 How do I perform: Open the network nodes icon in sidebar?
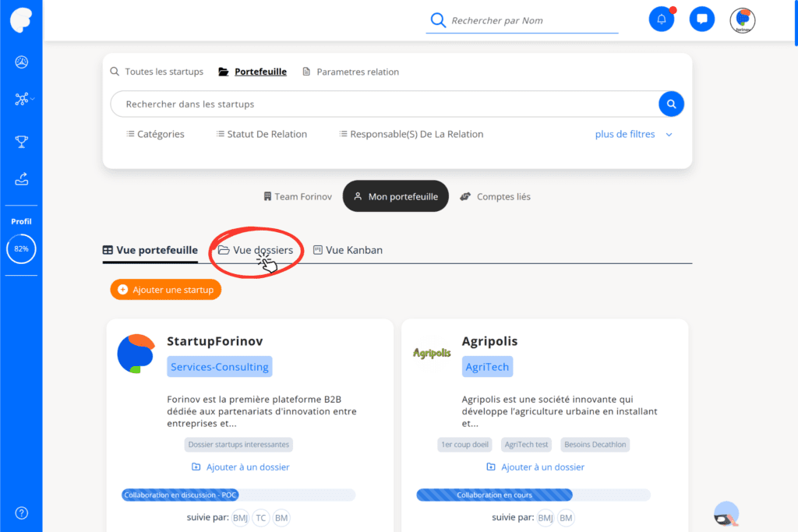tap(21, 99)
